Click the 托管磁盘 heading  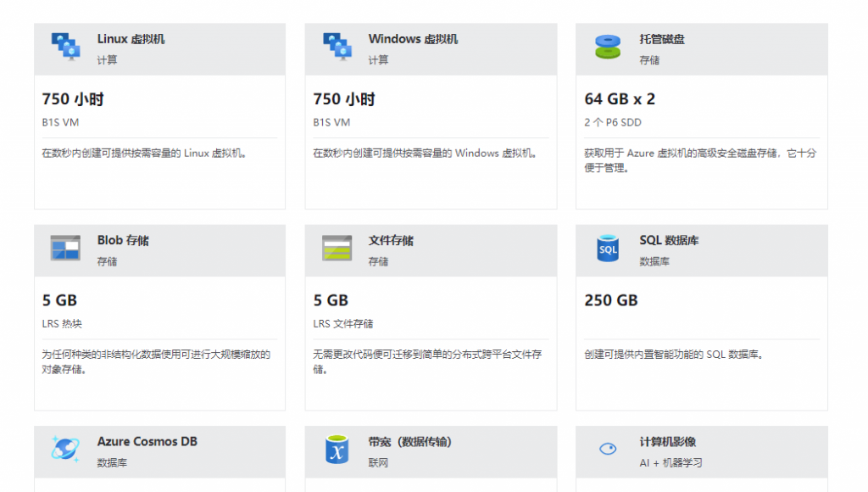(662, 39)
